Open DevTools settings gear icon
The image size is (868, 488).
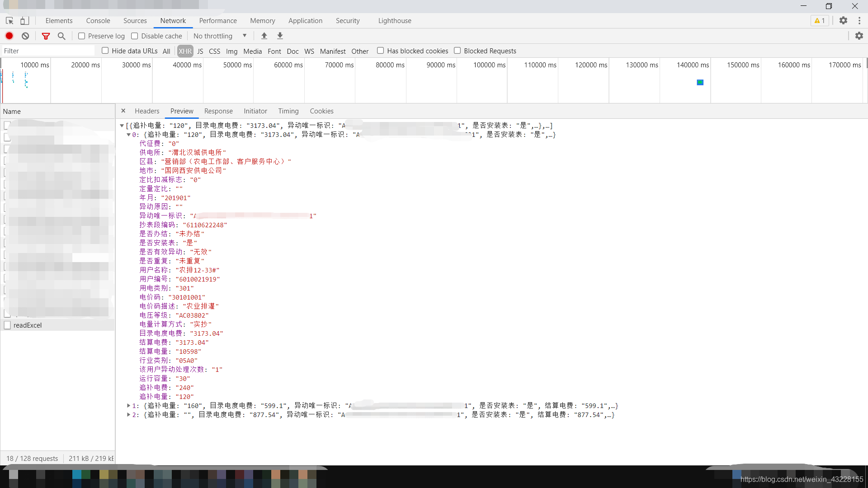coord(843,20)
